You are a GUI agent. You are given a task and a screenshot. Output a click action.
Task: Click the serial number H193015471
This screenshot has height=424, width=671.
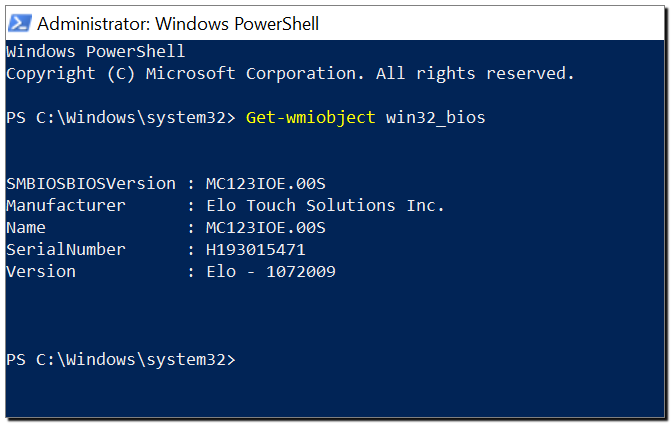(x=256, y=249)
